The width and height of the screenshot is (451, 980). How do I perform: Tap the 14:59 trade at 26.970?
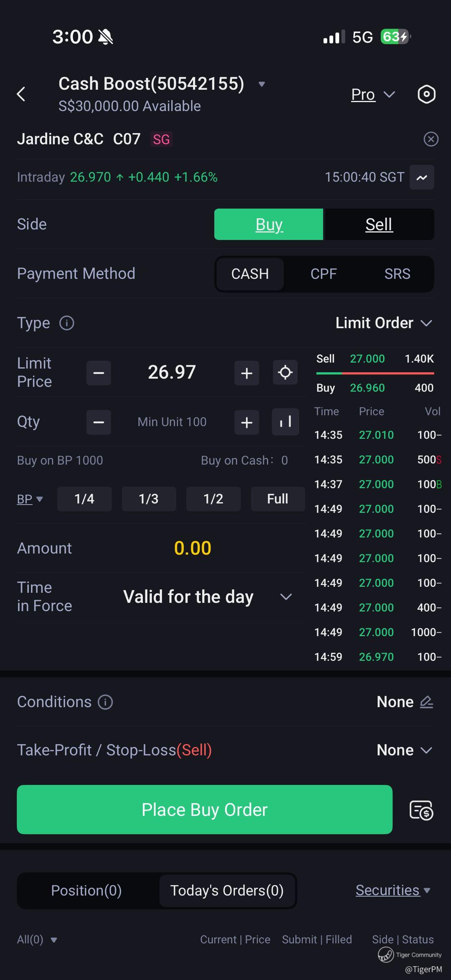click(x=378, y=657)
